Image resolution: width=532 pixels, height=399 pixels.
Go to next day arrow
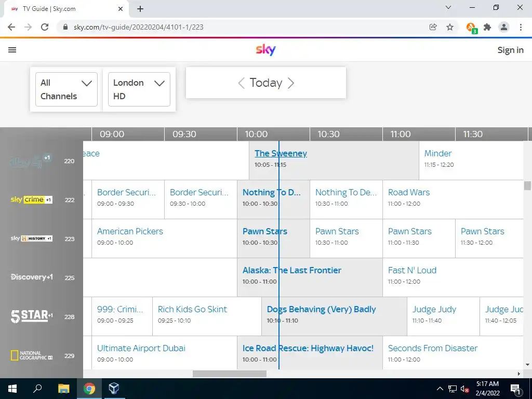point(291,83)
